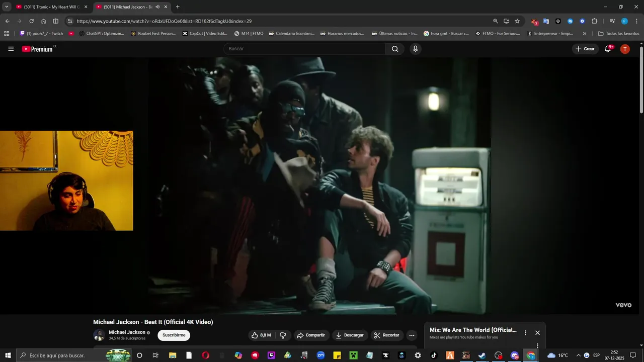Open Windows notification center
Viewport: 644px width, 362px height.
pos(633,355)
